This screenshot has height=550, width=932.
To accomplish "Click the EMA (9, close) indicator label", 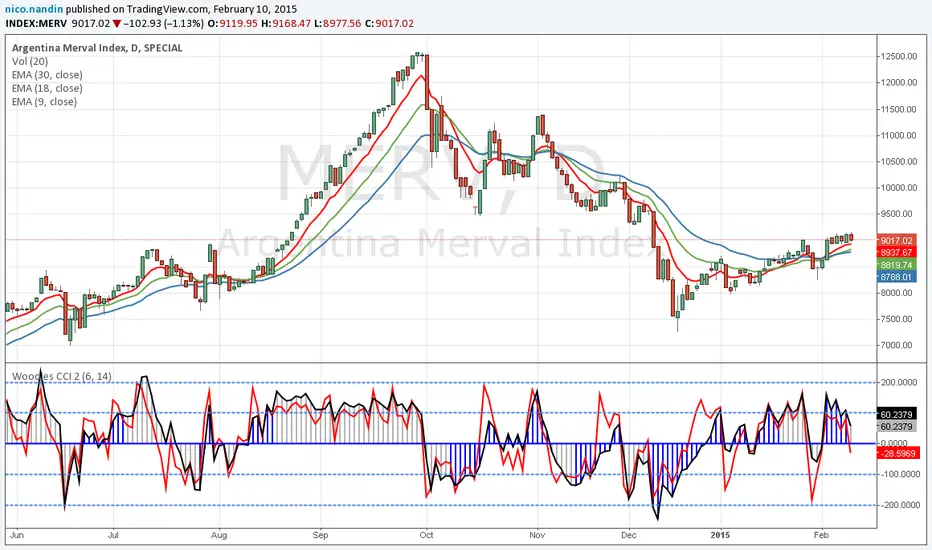I will (x=44, y=102).
